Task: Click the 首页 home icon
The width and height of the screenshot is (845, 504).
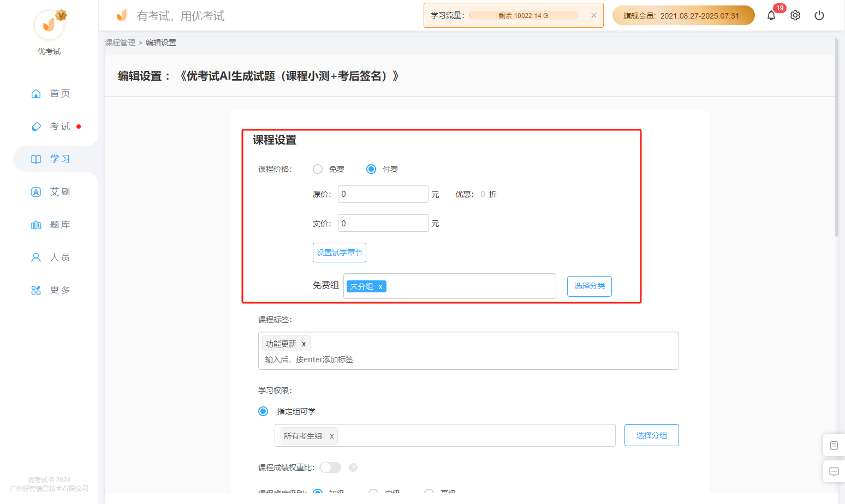Action: tap(36, 94)
